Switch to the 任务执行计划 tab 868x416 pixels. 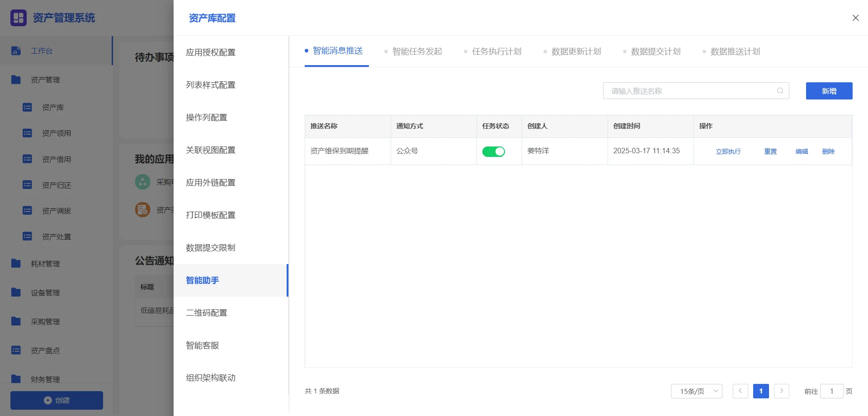pyautogui.click(x=493, y=52)
